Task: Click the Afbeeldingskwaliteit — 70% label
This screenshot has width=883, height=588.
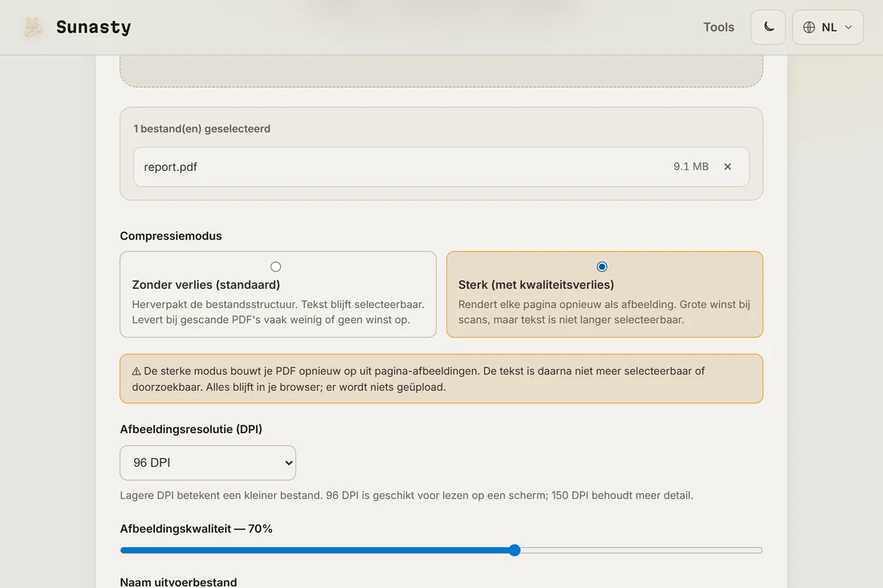Action: (x=196, y=529)
